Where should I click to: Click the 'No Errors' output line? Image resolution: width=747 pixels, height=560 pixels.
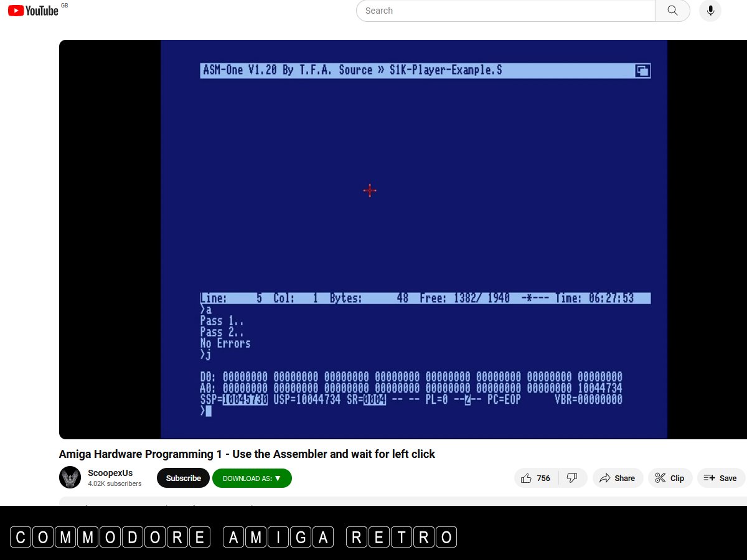[x=225, y=343]
